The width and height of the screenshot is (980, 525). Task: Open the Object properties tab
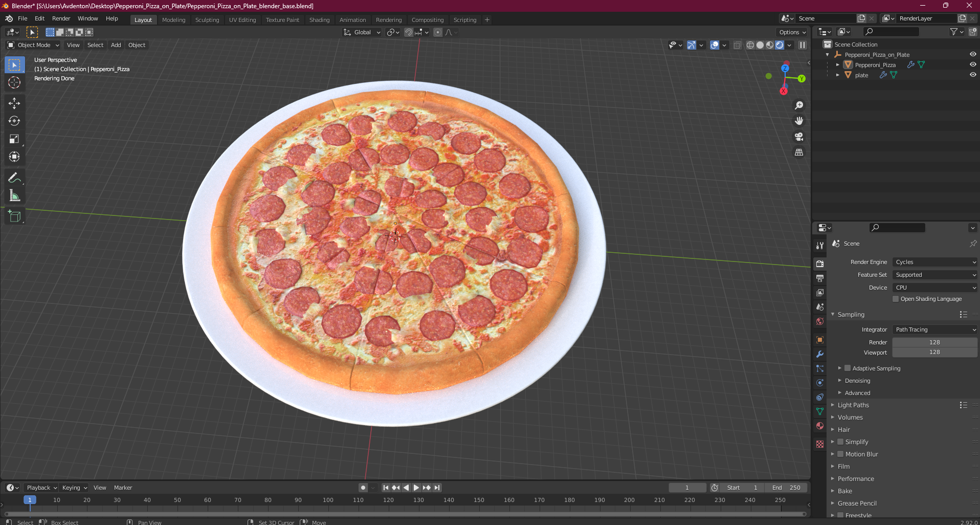pos(820,340)
